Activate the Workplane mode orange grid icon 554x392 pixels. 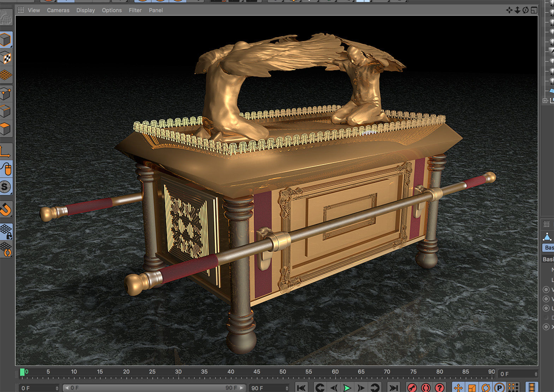(x=6, y=75)
